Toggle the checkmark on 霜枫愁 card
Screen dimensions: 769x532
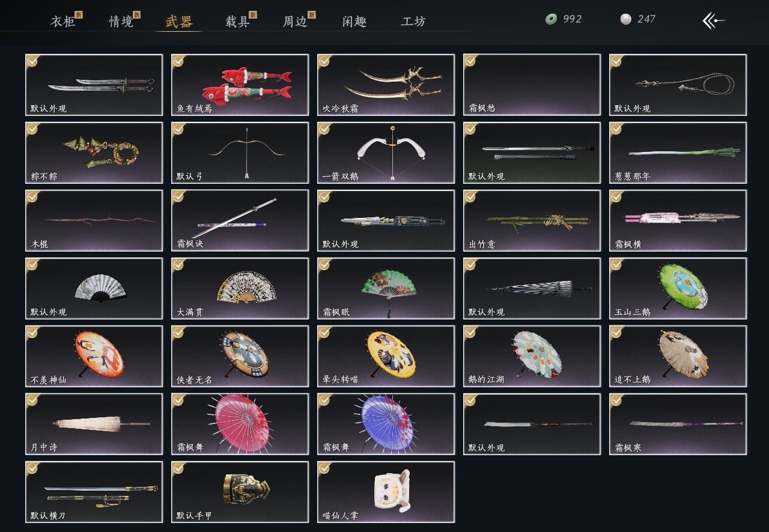tap(470, 61)
